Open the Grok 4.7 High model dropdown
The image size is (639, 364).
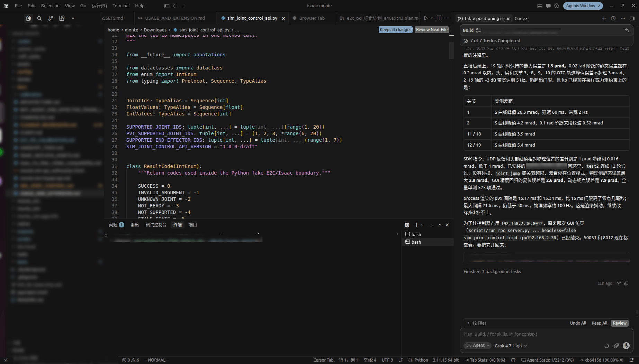pos(511,346)
